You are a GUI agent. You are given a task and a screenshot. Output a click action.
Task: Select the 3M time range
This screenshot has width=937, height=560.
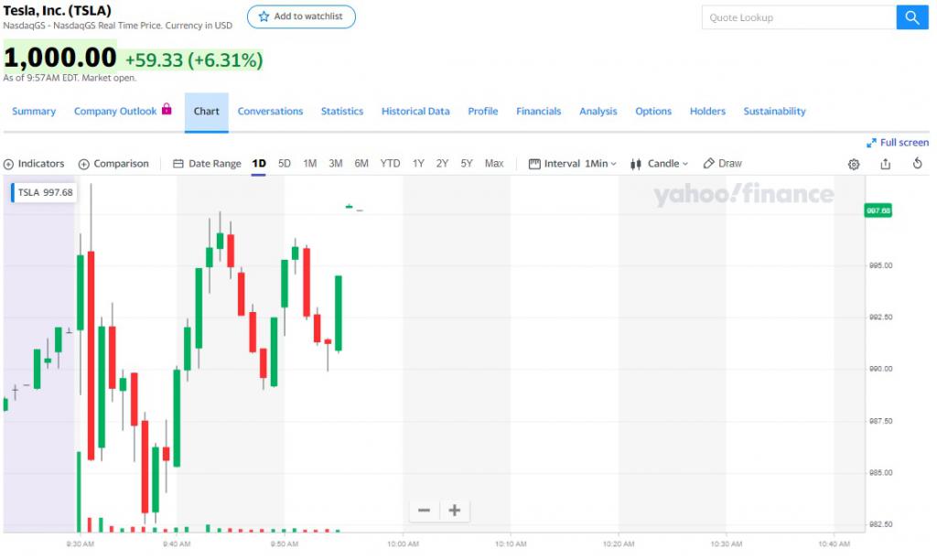(x=335, y=164)
